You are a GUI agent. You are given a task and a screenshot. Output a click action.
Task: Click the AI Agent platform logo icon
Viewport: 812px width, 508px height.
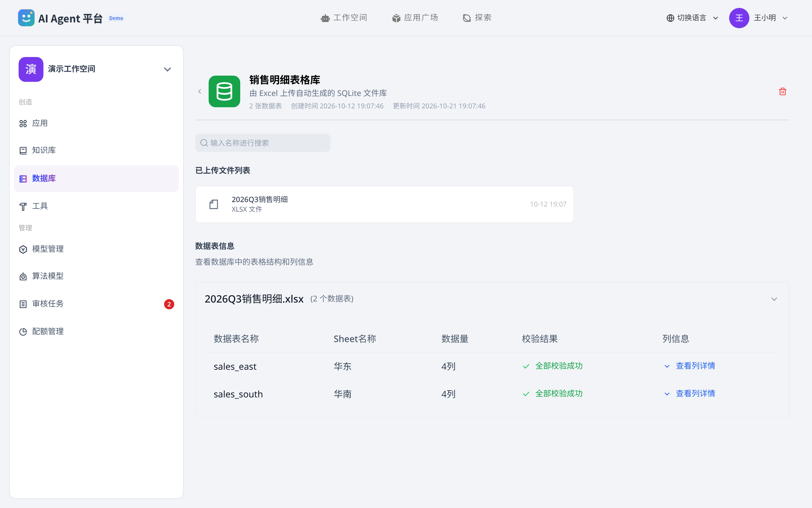[26, 18]
